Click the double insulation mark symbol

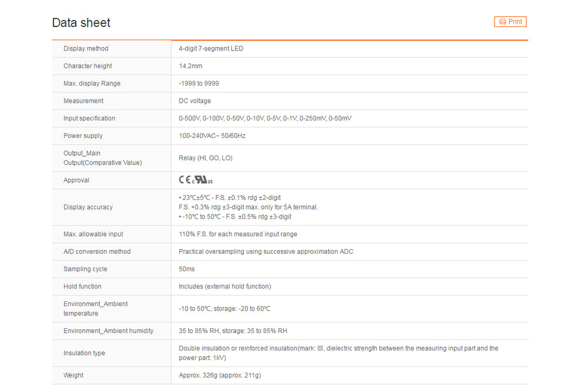[320, 348]
